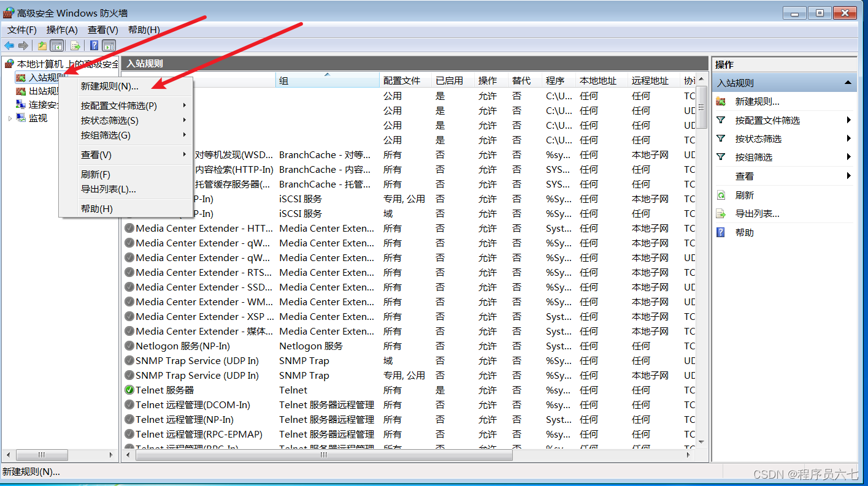Open 查看(V) submenu in context menu
Image resolution: width=868 pixels, height=486 pixels.
tap(126, 155)
